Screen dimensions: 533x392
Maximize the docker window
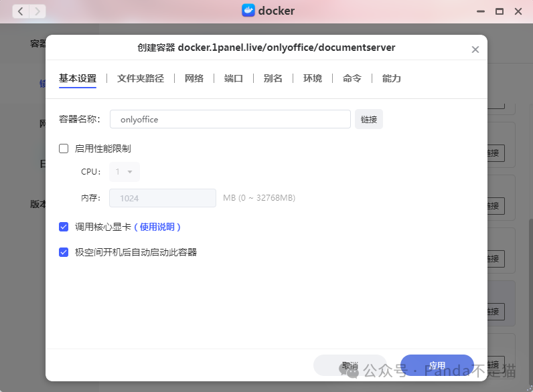point(500,11)
